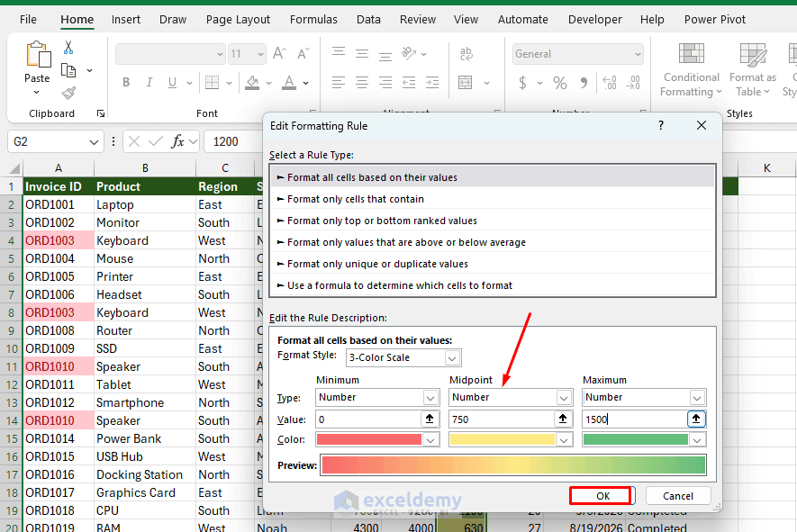Click the Decrease Decimal icon
This screenshot has width=797, height=532.
pos(633,82)
